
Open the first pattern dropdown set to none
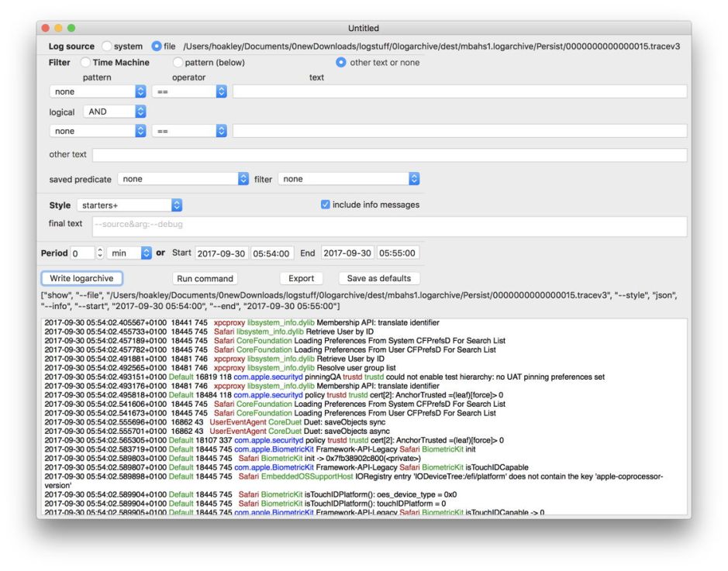tap(98, 91)
